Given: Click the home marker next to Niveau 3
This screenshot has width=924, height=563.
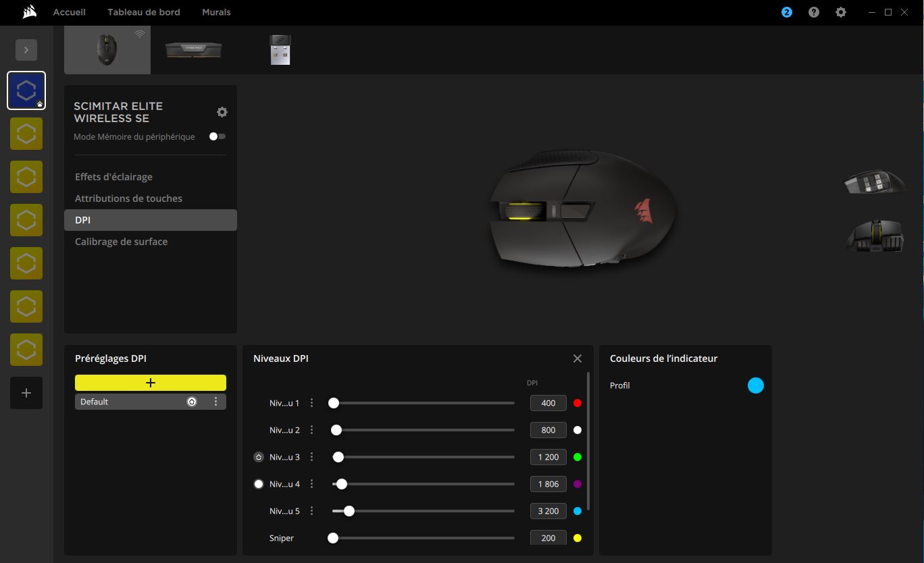Looking at the screenshot, I should (258, 456).
